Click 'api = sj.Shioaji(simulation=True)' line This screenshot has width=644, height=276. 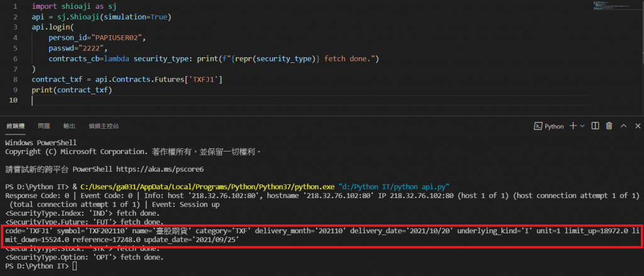pos(101,17)
